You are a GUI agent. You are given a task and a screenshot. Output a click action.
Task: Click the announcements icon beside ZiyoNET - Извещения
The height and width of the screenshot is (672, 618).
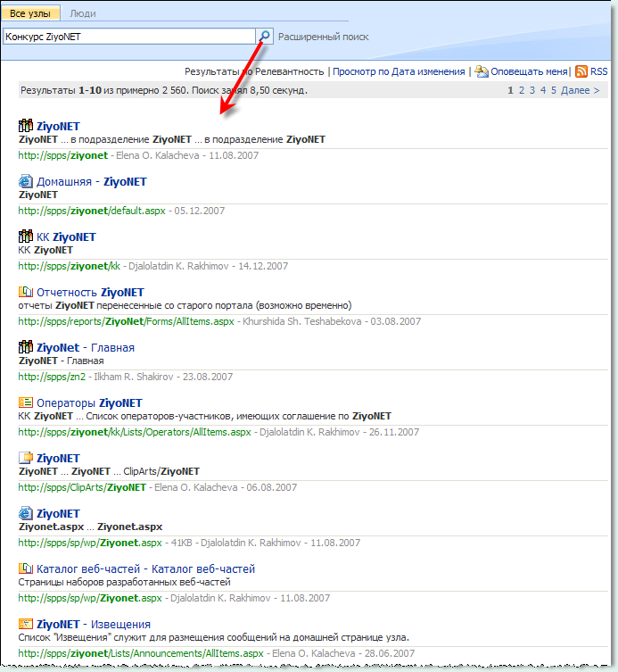click(26, 624)
